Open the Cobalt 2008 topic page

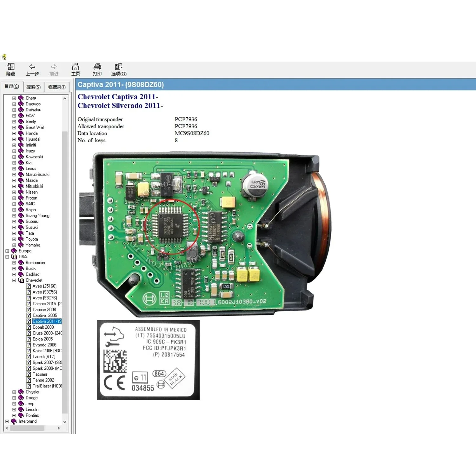(43, 327)
